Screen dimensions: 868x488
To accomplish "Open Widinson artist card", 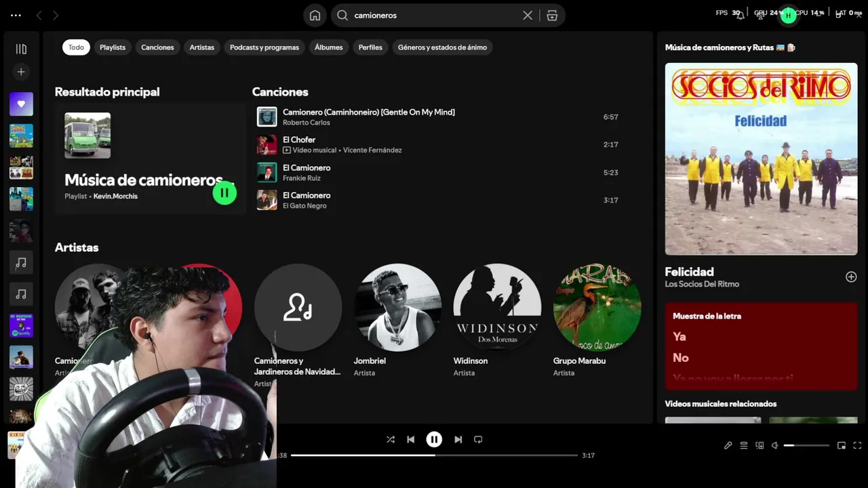I will (x=497, y=321).
